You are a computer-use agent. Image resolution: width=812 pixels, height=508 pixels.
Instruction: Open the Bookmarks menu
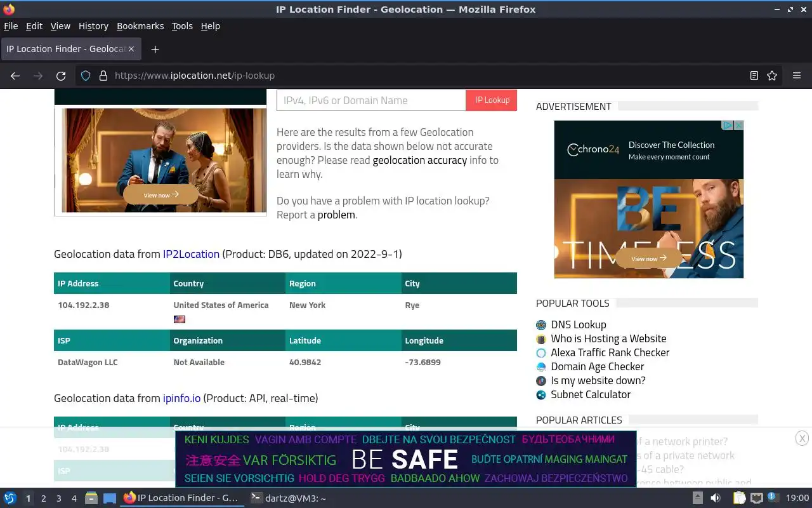pos(140,26)
